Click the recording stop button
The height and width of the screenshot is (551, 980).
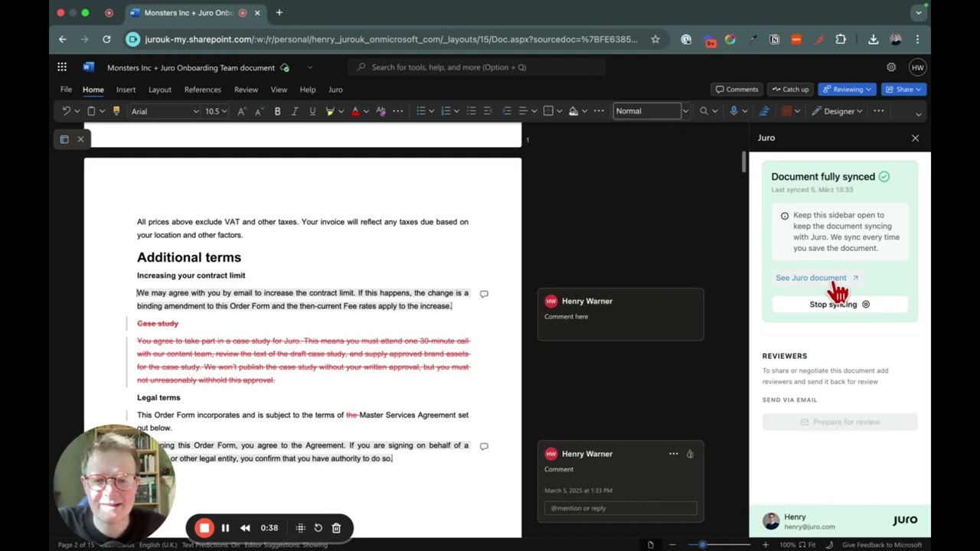(204, 527)
